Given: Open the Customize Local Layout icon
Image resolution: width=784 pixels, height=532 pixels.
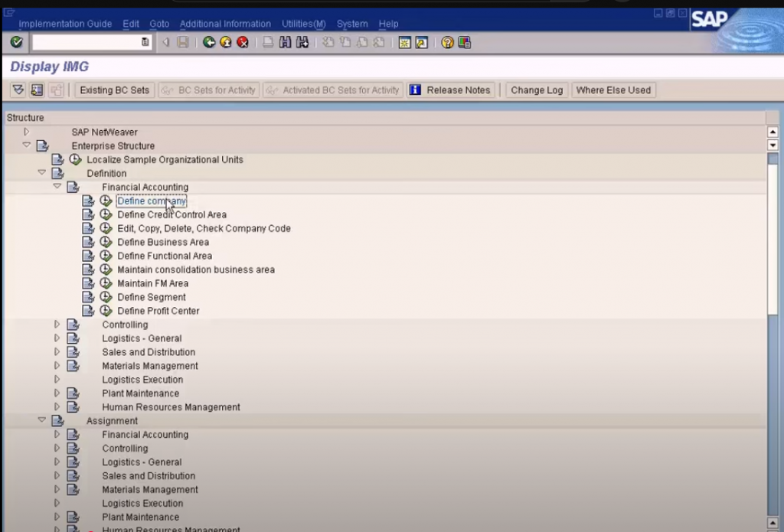Looking at the screenshot, I should pos(465,43).
